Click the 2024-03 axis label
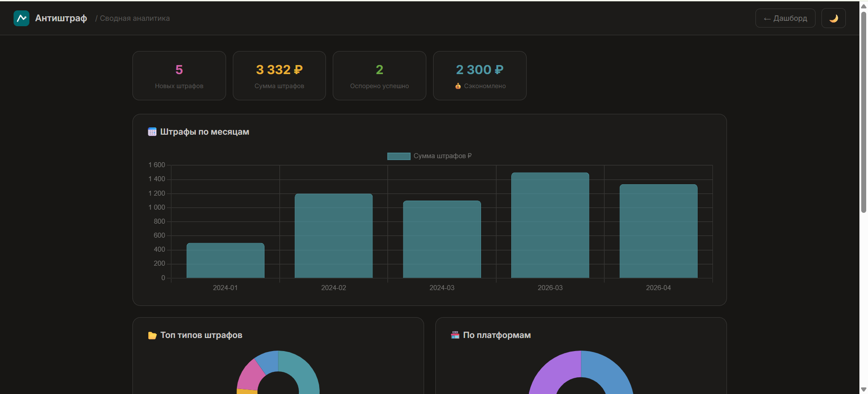 coord(442,288)
